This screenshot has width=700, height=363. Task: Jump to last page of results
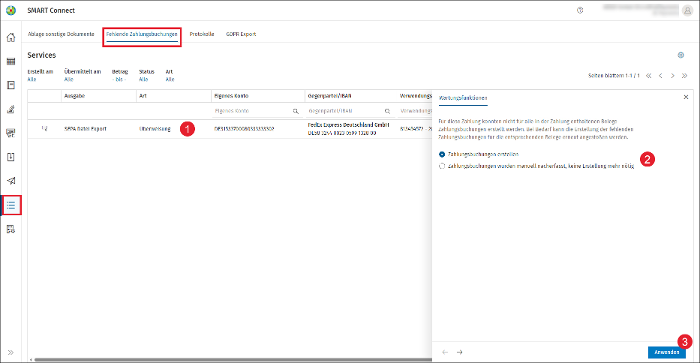pos(684,76)
